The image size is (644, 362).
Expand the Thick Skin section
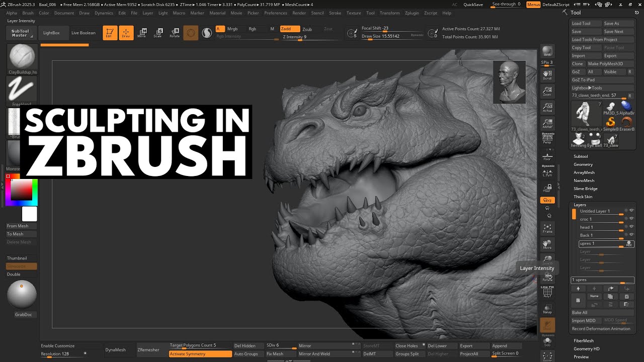(x=583, y=197)
